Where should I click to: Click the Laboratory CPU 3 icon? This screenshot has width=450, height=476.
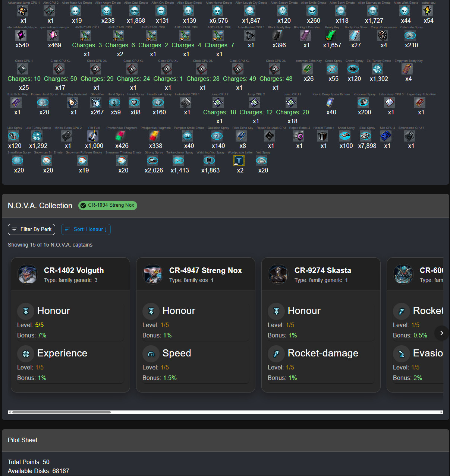pos(390,103)
